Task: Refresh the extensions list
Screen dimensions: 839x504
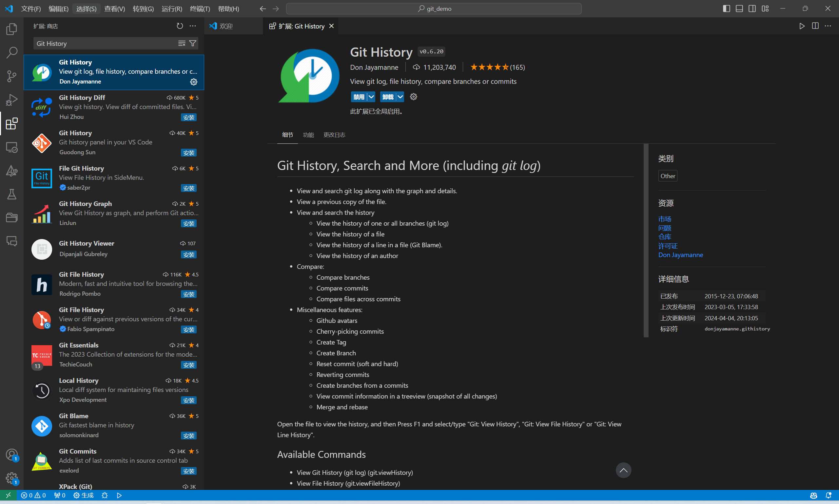Action: (x=179, y=26)
